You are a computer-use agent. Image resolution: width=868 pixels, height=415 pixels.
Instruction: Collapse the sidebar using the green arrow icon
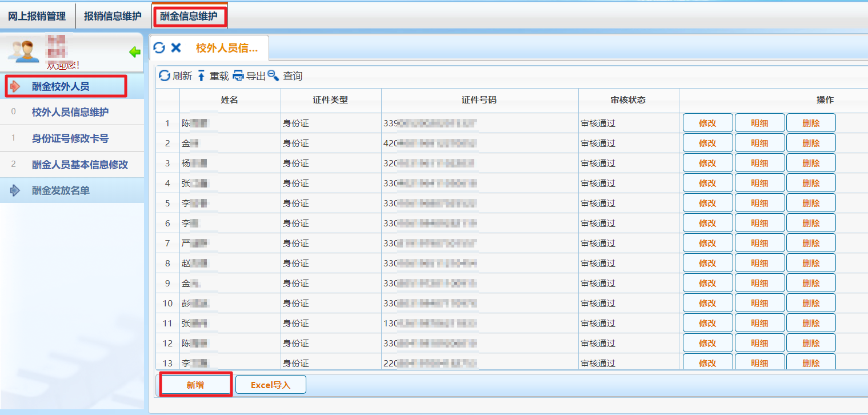[x=135, y=53]
